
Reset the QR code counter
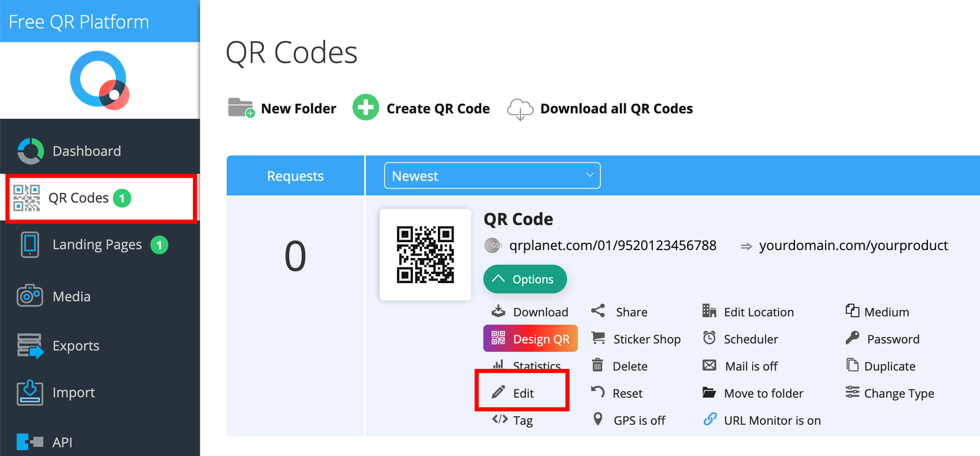627,393
